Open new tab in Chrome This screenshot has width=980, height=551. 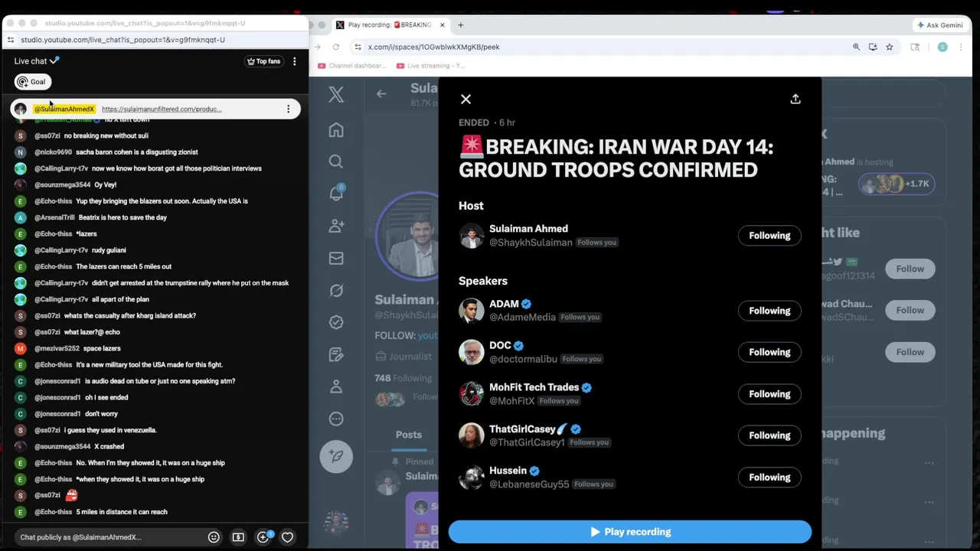coord(460,24)
